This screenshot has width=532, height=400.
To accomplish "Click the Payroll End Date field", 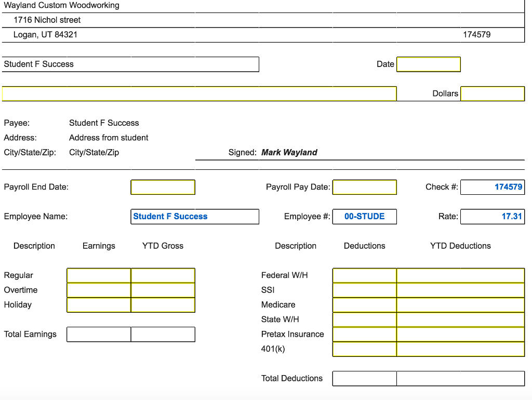I will 163,187.
